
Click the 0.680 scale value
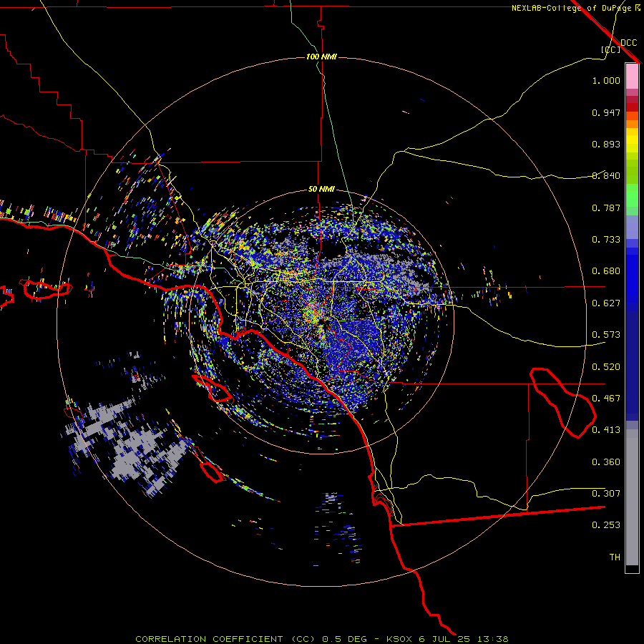606,271
